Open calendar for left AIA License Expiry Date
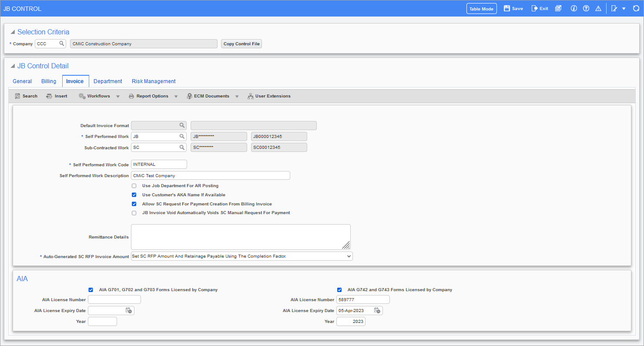The width and height of the screenshot is (644, 346). [129, 310]
